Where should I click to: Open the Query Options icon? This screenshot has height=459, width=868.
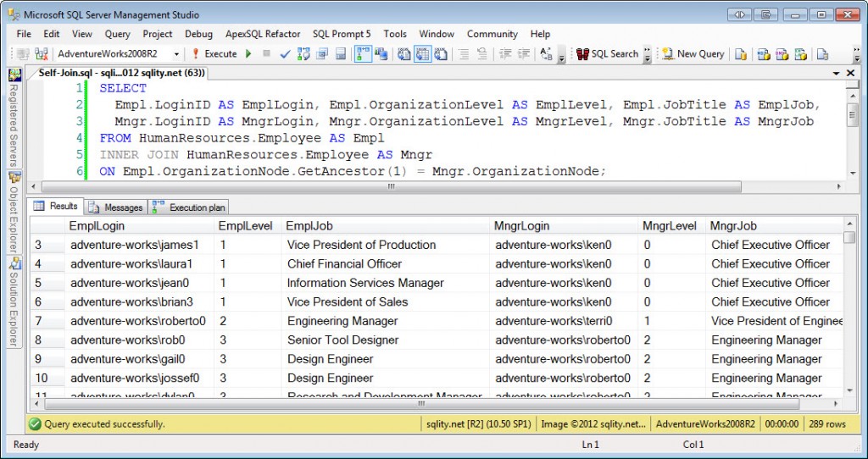click(x=322, y=53)
